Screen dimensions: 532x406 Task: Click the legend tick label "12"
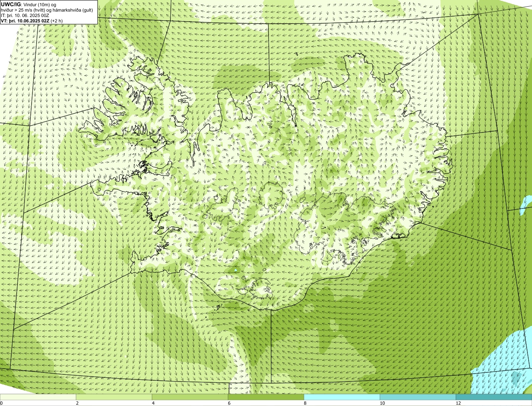pos(458,403)
